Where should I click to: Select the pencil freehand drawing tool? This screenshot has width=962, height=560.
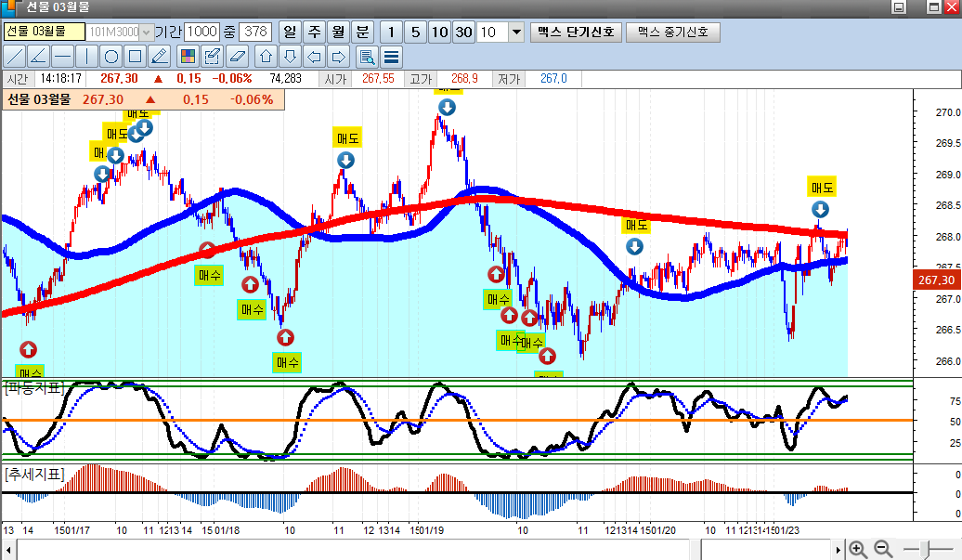pos(160,57)
